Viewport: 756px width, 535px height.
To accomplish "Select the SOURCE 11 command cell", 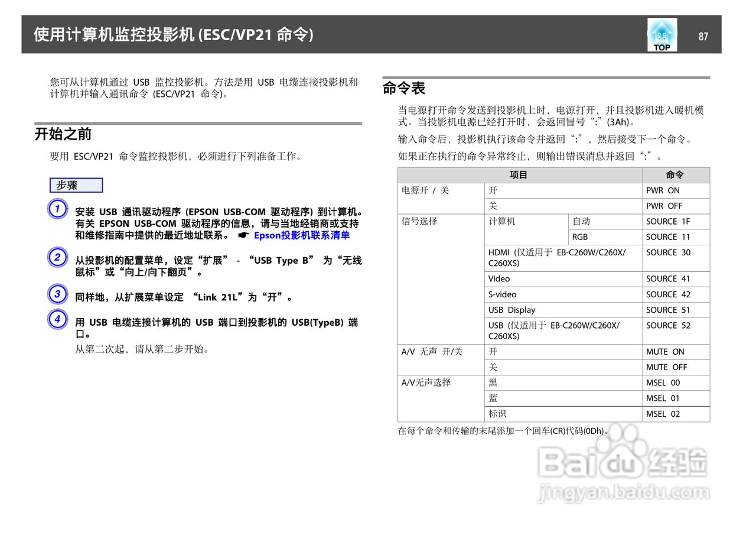I will click(x=676, y=236).
